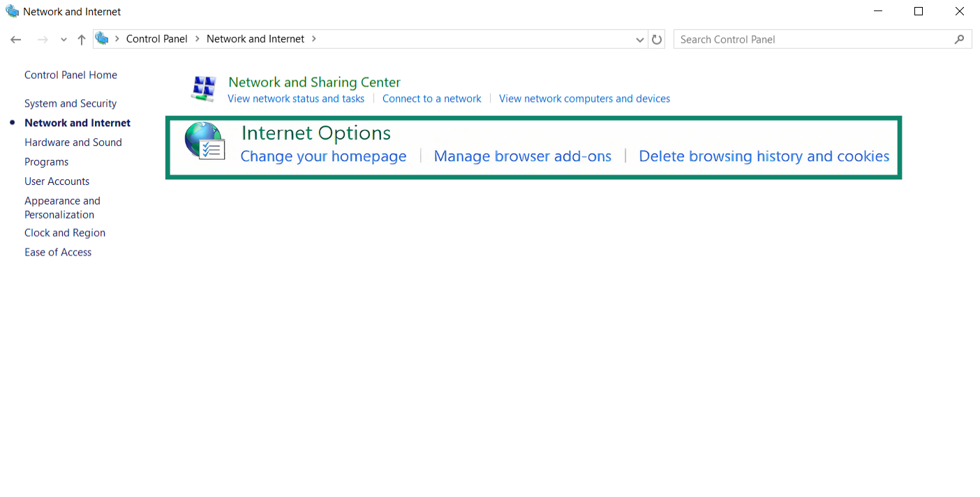Click the Control Panel address bar icon
980x497 pixels.
pyautogui.click(x=102, y=39)
